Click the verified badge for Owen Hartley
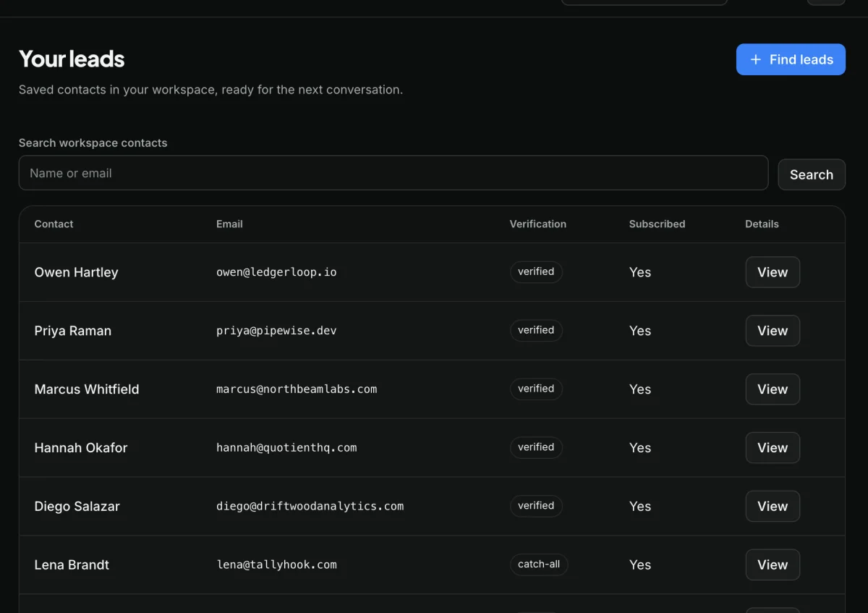Screen dimensions: 868x613 pyautogui.click(x=536, y=272)
